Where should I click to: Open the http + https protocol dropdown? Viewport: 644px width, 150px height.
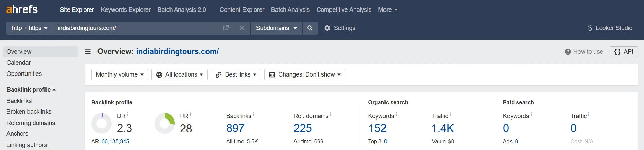click(30, 28)
